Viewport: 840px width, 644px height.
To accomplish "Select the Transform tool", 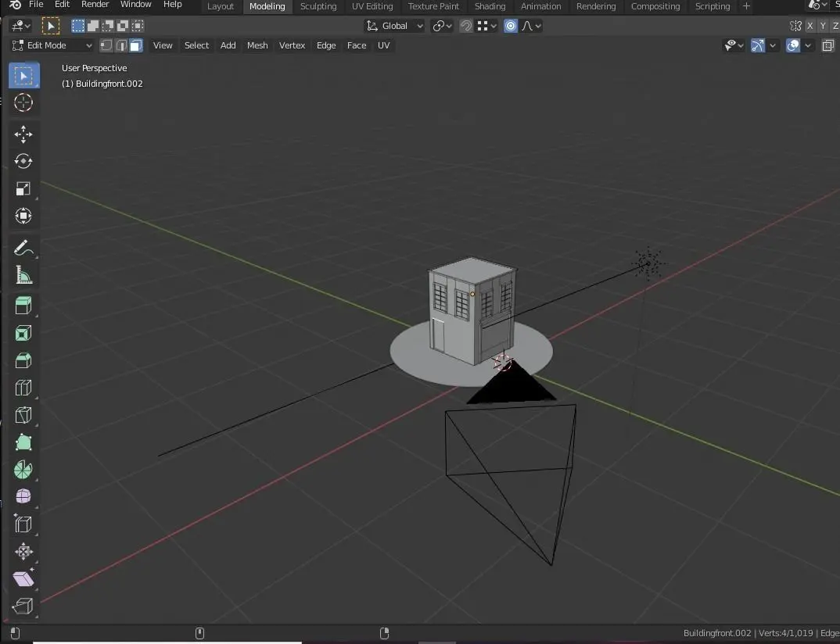I will point(23,216).
